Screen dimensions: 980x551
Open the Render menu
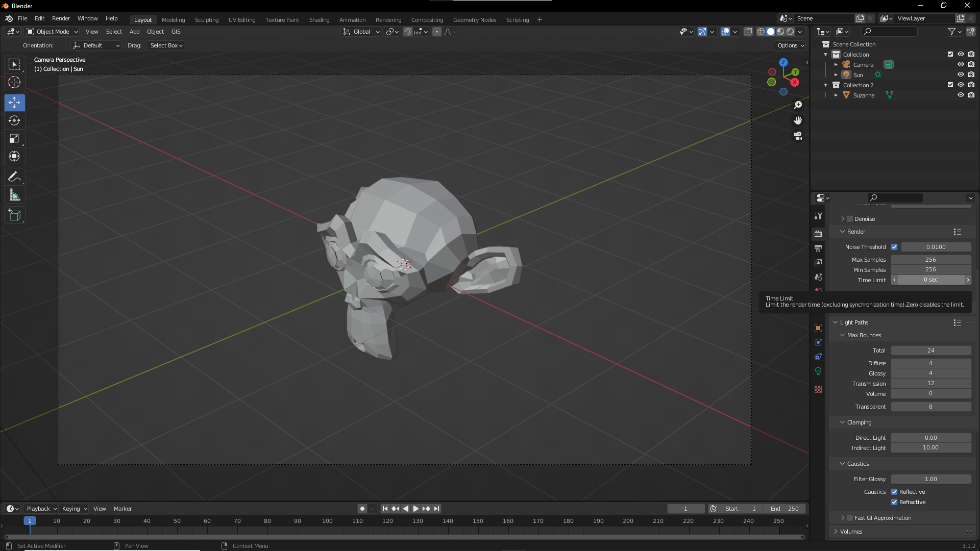tap(61, 18)
